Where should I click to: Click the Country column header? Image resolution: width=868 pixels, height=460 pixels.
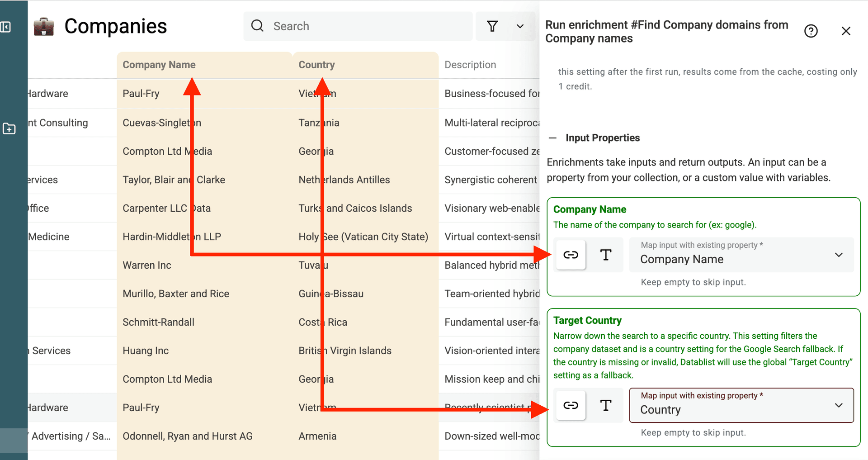pos(316,65)
